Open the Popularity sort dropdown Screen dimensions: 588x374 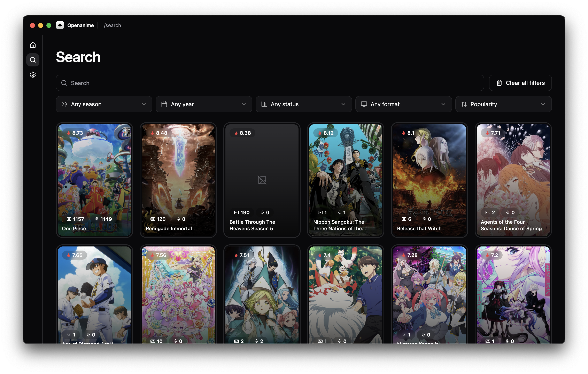(503, 104)
